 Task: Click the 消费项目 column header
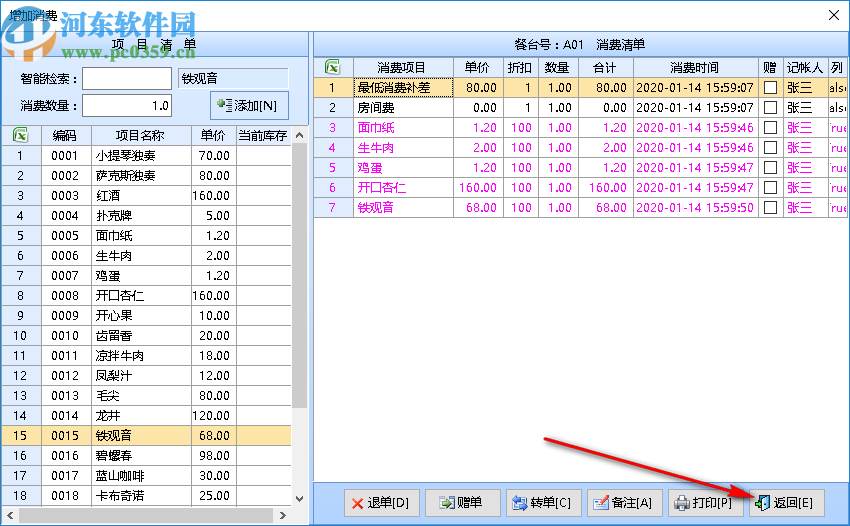[403, 68]
